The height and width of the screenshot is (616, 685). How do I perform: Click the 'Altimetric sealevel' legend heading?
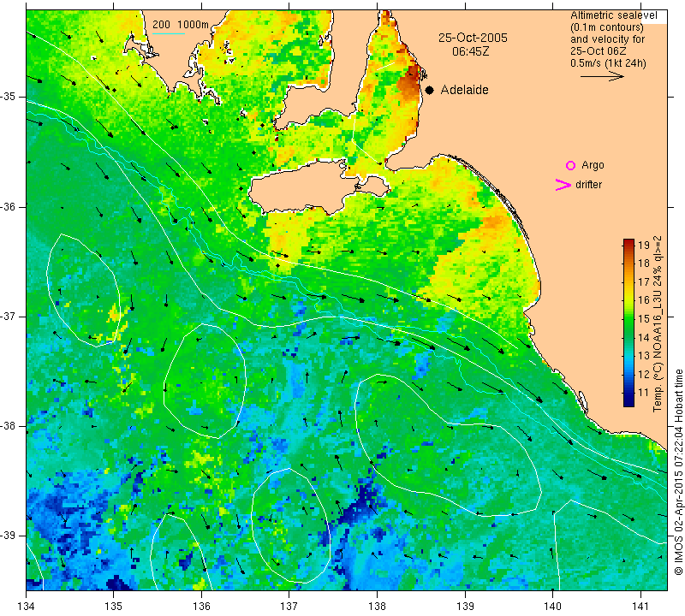(x=613, y=15)
